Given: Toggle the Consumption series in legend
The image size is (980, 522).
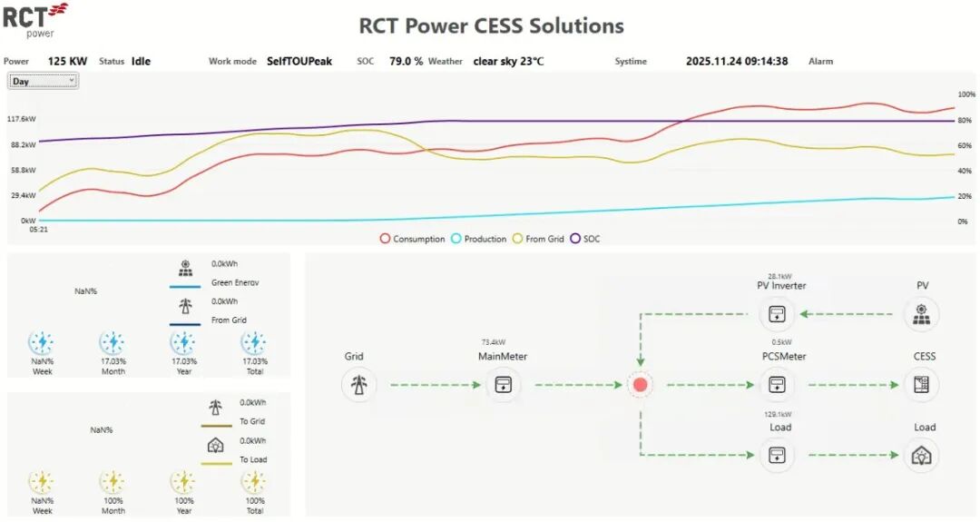Looking at the screenshot, I should click(x=413, y=239).
